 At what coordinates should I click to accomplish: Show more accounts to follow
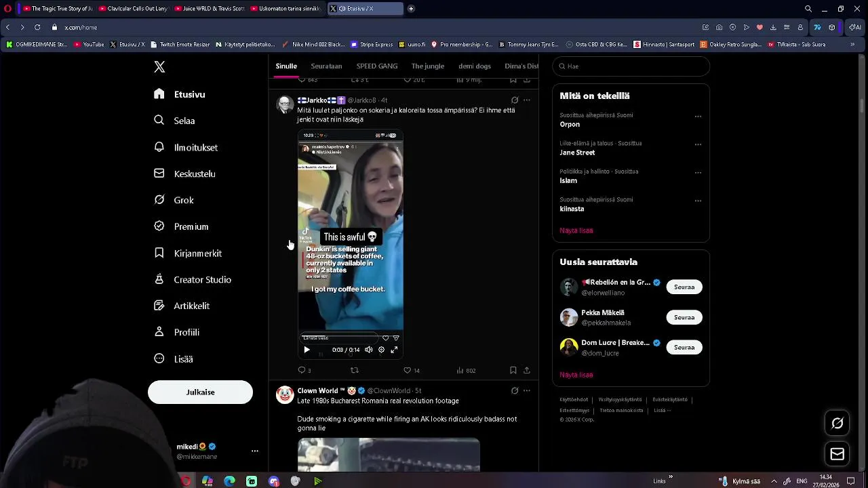pyautogui.click(x=576, y=375)
